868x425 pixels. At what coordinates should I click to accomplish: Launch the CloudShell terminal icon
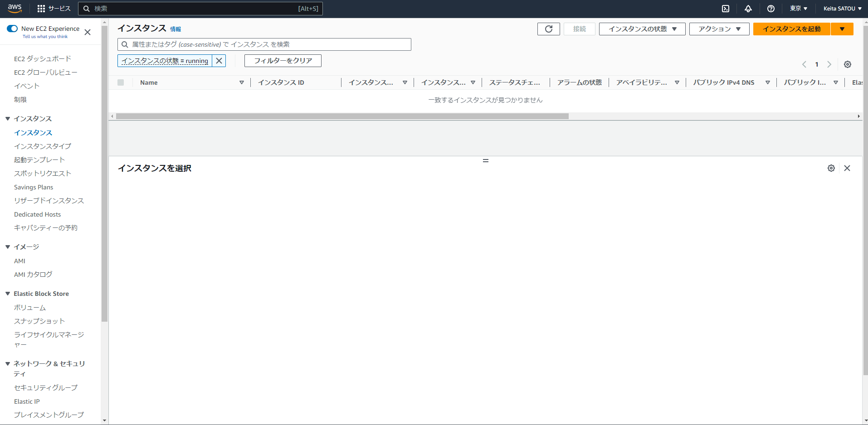[x=726, y=9]
